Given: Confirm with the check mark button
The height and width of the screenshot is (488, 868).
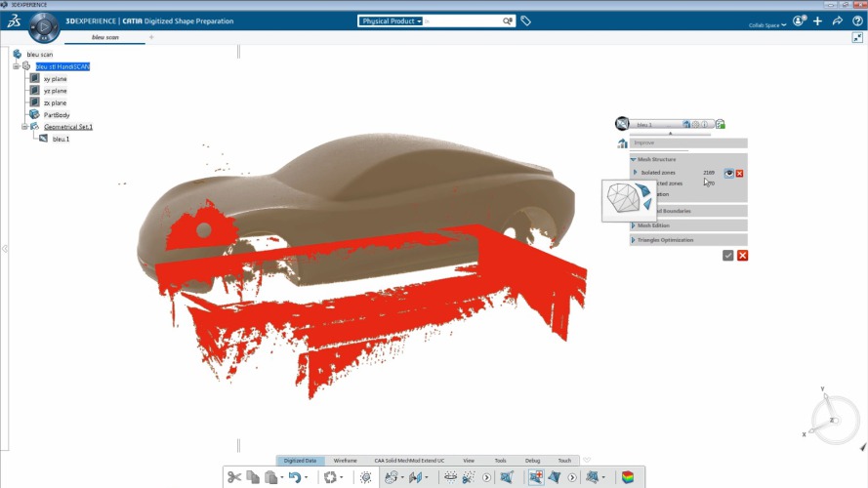Looking at the screenshot, I should click(x=727, y=255).
